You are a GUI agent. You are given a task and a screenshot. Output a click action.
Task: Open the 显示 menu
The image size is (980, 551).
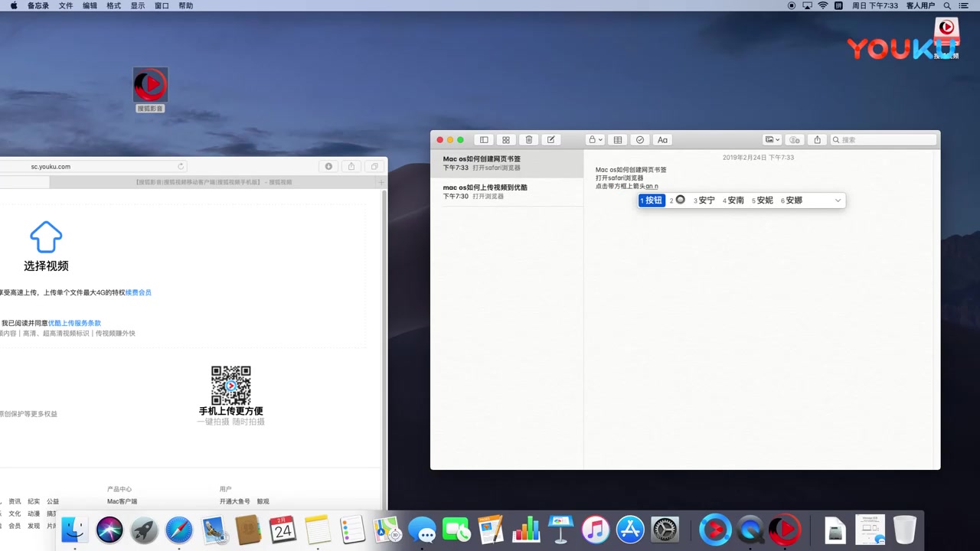pos(138,5)
